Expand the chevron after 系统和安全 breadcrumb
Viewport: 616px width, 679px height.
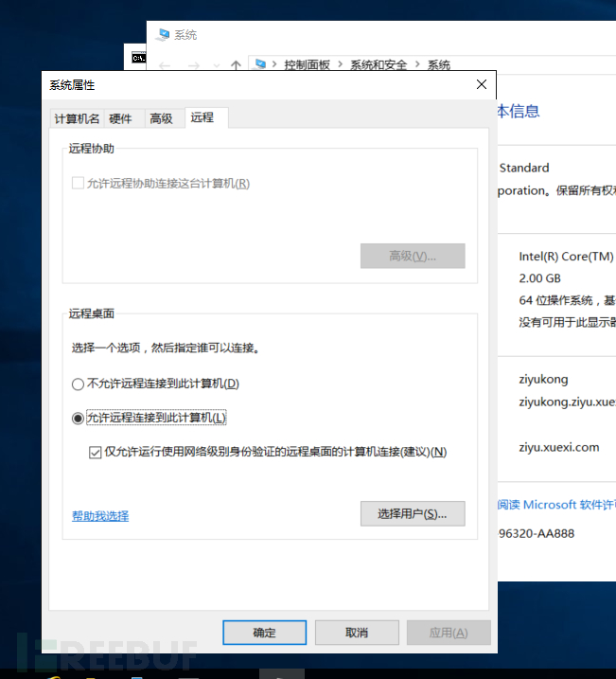click(417, 64)
